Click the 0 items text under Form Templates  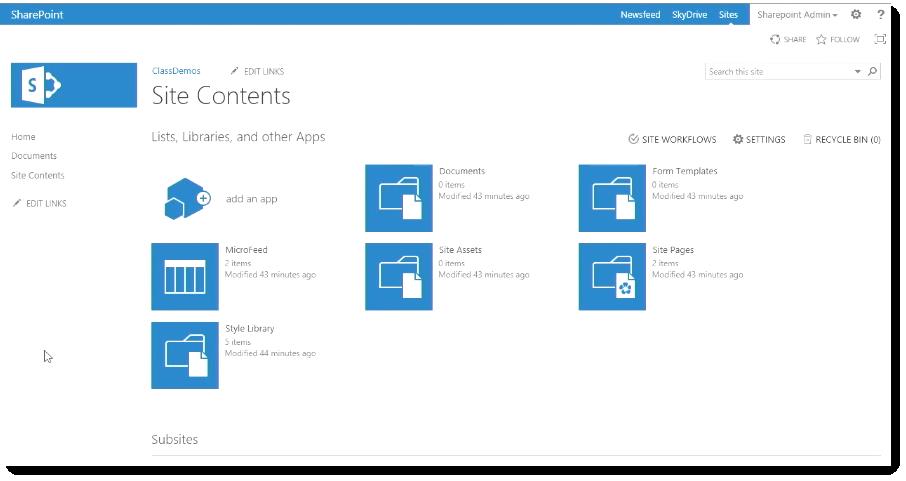[x=664, y=184]
